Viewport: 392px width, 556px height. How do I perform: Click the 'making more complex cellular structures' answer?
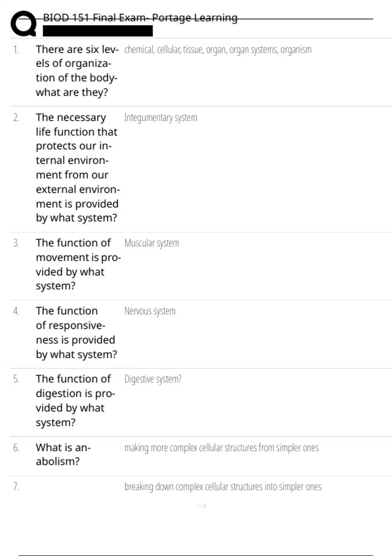click(x=221, y=448)
